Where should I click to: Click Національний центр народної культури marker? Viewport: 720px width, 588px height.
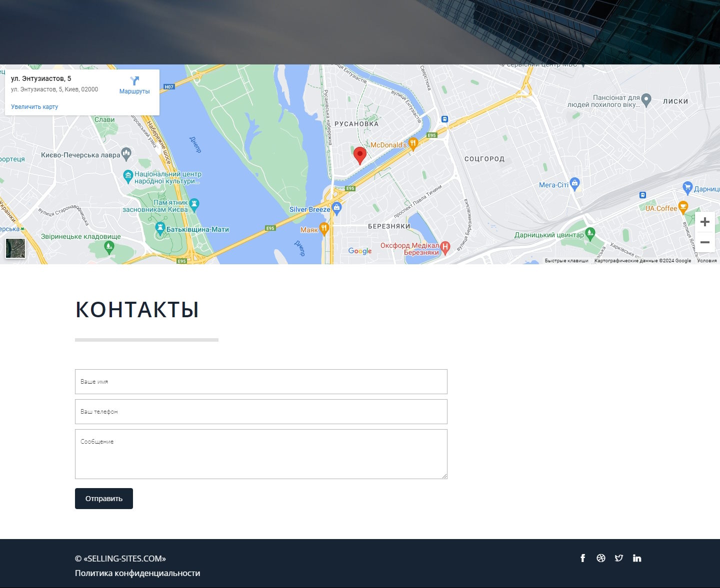point(128,175)
